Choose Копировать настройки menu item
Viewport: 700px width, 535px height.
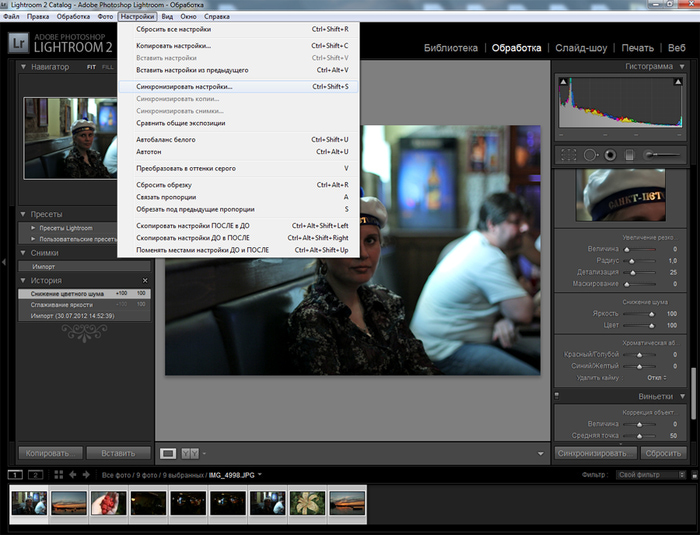pyautogui.click(x=238, y=46)
